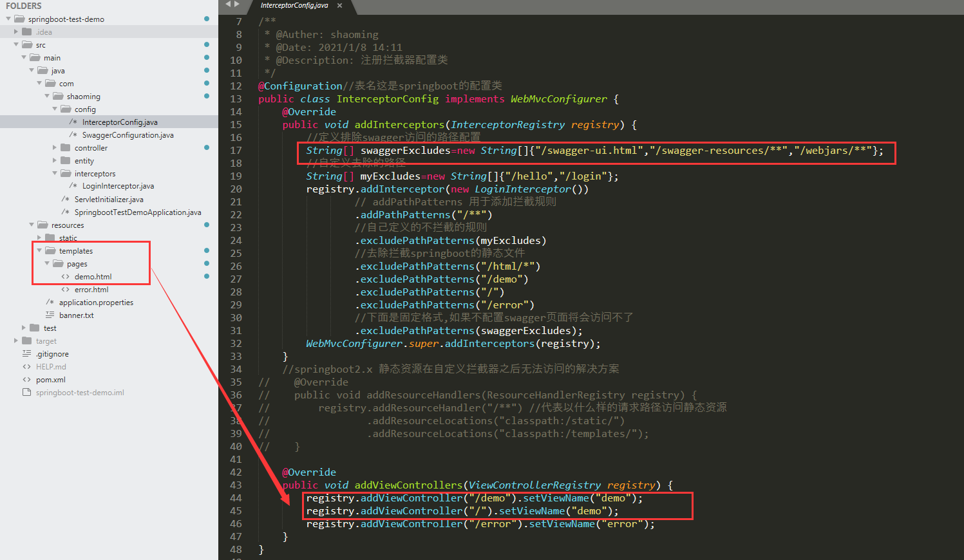Click the WebMvcConfigurer text on line 13
The width and height of the screenshot is (964, 560).
pyautogui.click(x=558, y=98)
